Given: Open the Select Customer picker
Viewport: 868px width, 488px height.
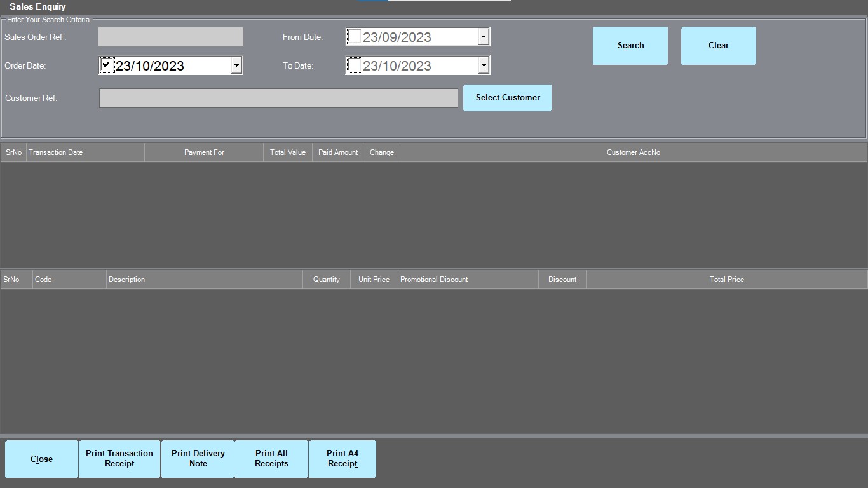Looking at the screenshot, I should [507, 97].
